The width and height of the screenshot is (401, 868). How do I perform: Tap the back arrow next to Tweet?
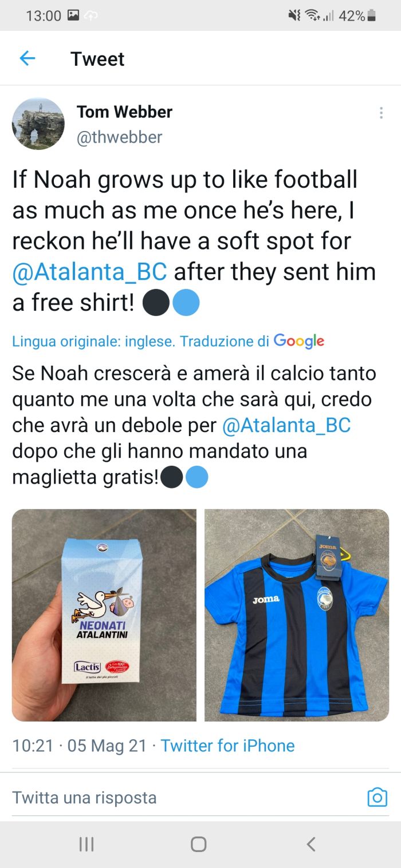27,58
